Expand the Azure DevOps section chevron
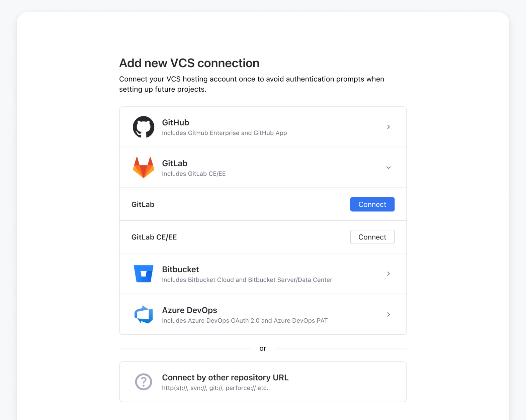526x420 pixels. point(388,314)
